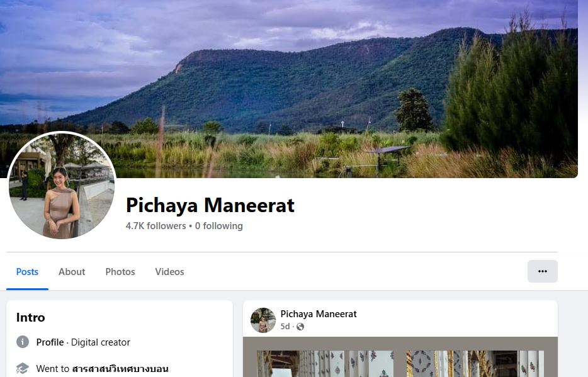Switch to the Posts tab
This screenshot has width=588, height=377.
(x=27, y=272)
